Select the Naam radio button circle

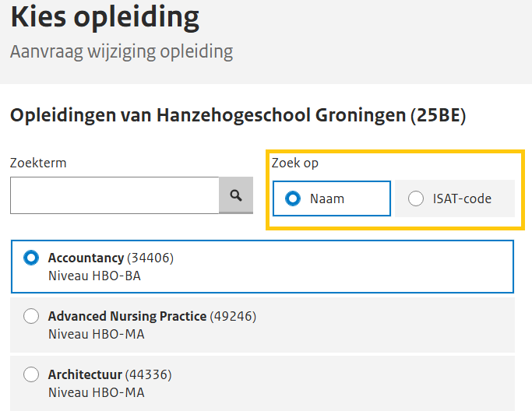tap(293, 198)
